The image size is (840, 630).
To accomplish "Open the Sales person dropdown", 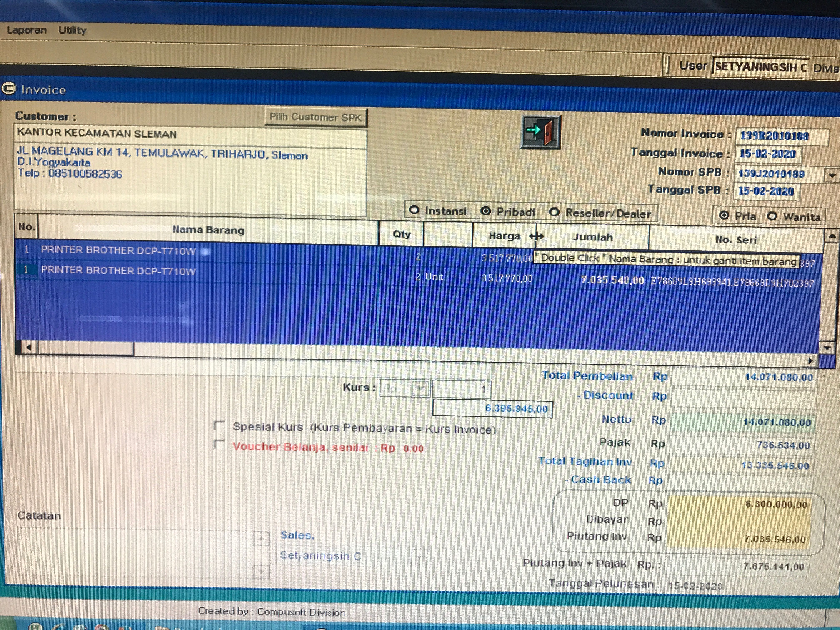I will (420, 557).
